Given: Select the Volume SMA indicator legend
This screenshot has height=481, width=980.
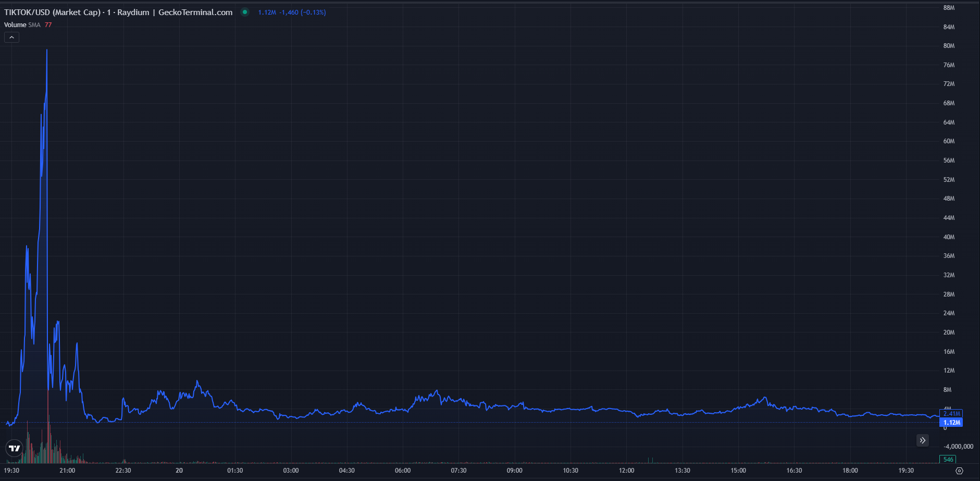Looking at the screenshot, I should (22, 25).
